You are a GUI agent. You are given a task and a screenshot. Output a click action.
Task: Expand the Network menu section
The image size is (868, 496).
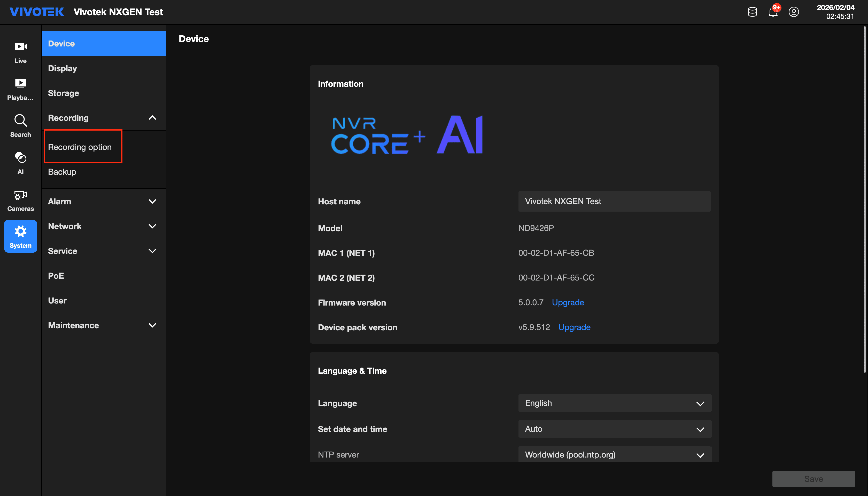152,226
